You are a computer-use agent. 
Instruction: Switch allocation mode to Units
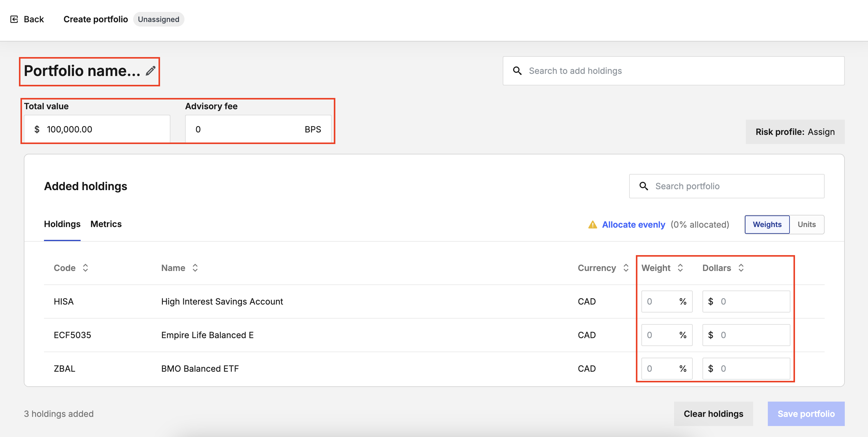click(x=807, y=225)
